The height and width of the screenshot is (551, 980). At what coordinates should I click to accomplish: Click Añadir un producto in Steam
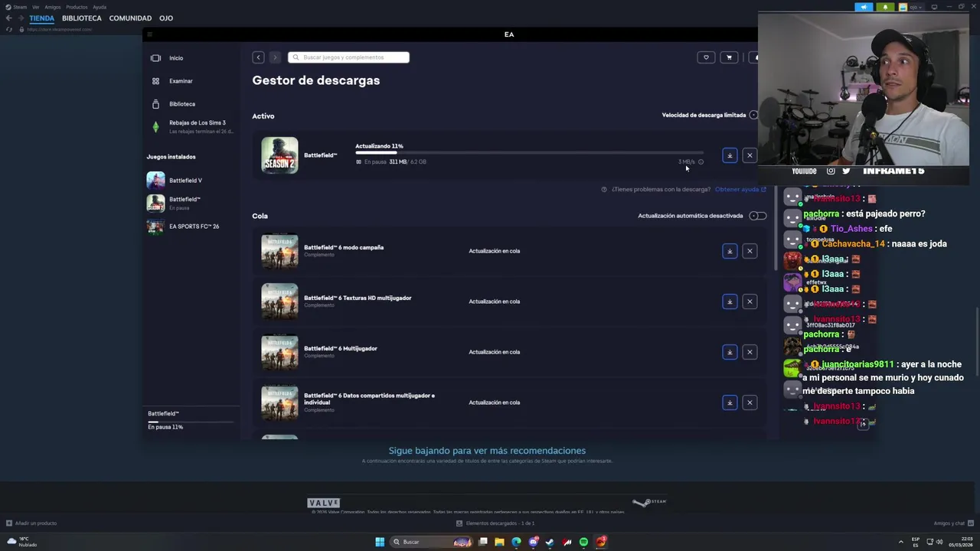(31, 523)
